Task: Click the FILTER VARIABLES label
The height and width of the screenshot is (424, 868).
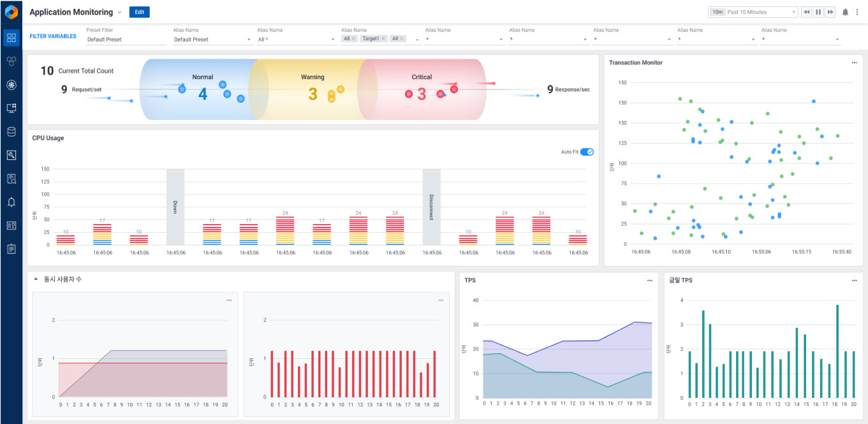Action: [x=53, y=36]
